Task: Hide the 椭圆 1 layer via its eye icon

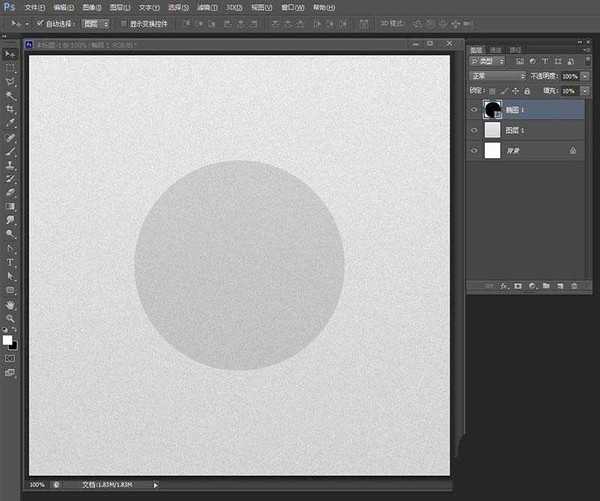Action: point(474,109)
